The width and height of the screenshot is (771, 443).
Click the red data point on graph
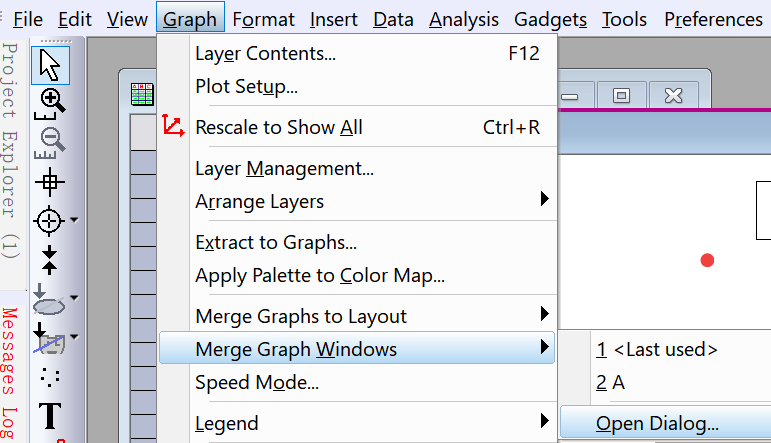(x=708, y=260)
